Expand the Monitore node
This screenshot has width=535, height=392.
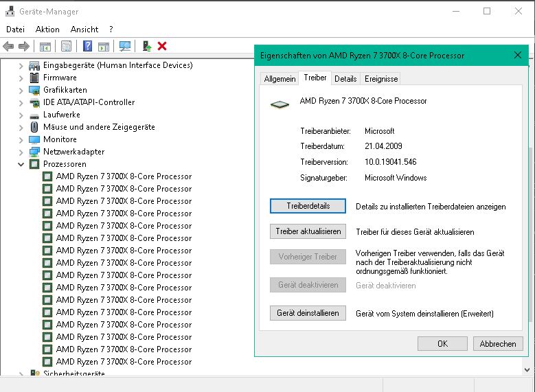coord(21,140)
